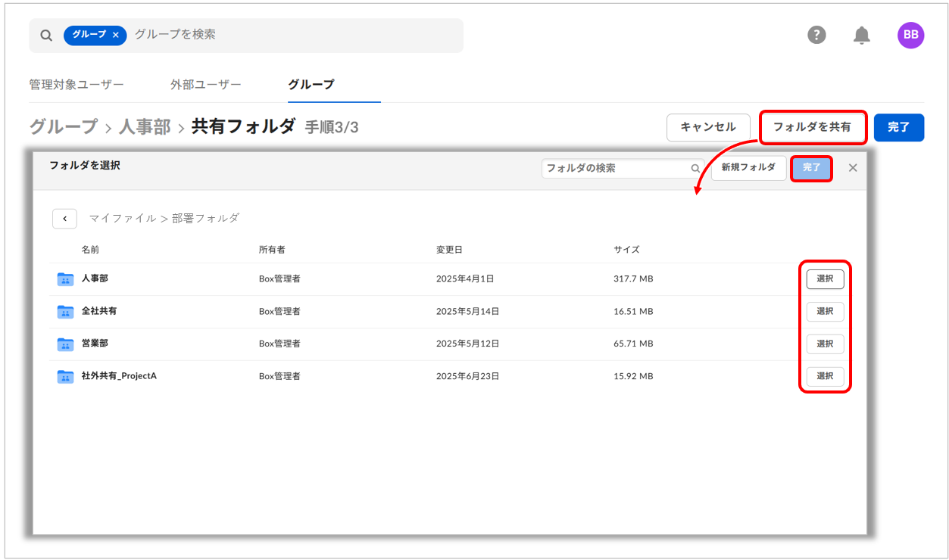Viewport: 949px width, 560px height.
Task: Click the 人事部 folder icon
Action: coord(65,279)
